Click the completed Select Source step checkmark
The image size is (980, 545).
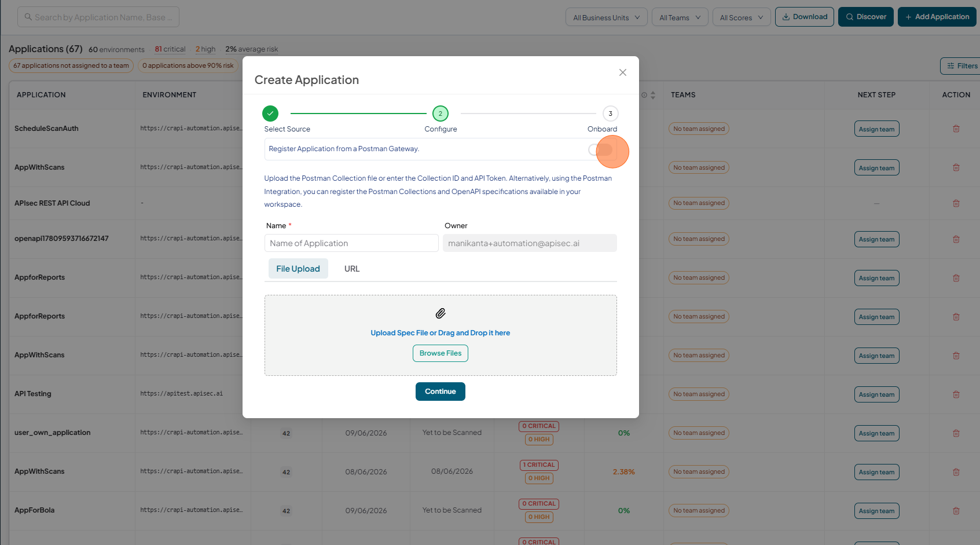tap(270, 114)
